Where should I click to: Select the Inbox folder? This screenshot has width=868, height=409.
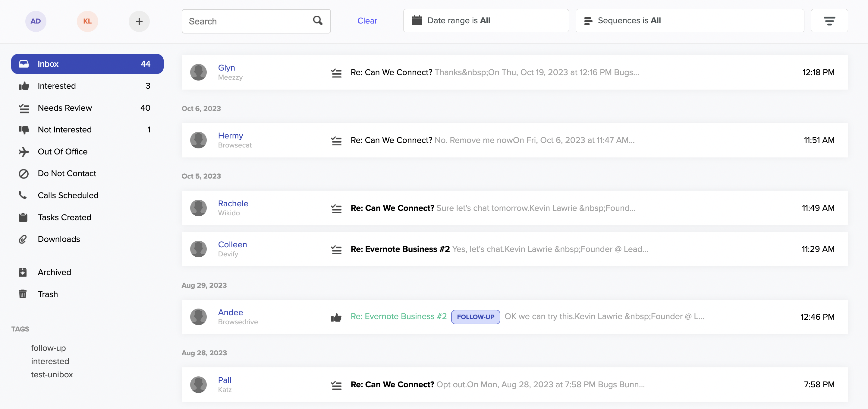pyautogui.click(x=87, y=64)
